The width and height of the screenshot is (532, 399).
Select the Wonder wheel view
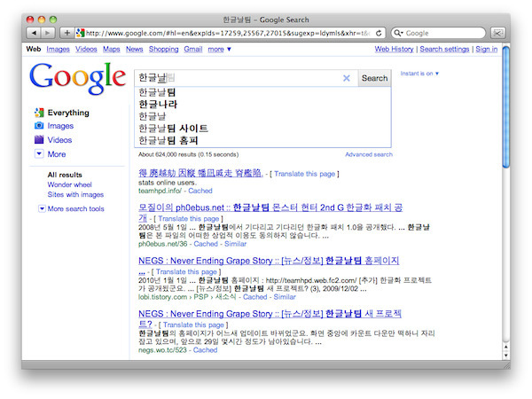point(69,184)
